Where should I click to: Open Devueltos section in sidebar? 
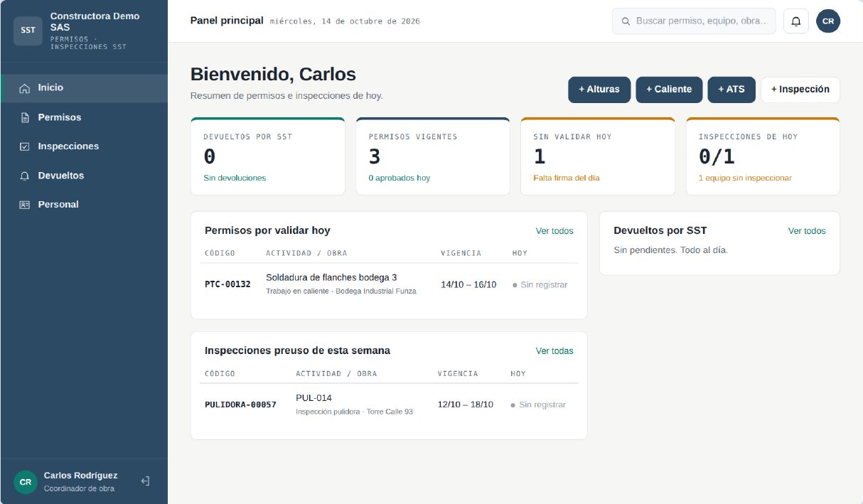click(84, 176)
